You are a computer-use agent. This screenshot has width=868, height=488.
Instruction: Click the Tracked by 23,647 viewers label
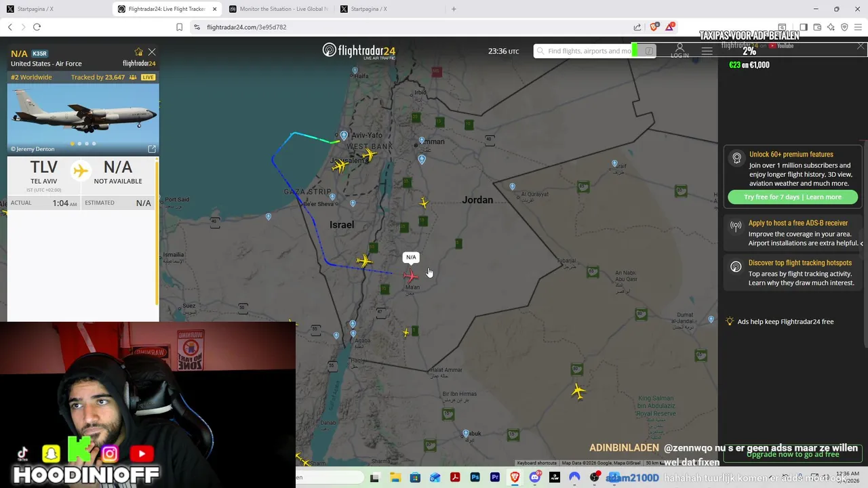98,77
